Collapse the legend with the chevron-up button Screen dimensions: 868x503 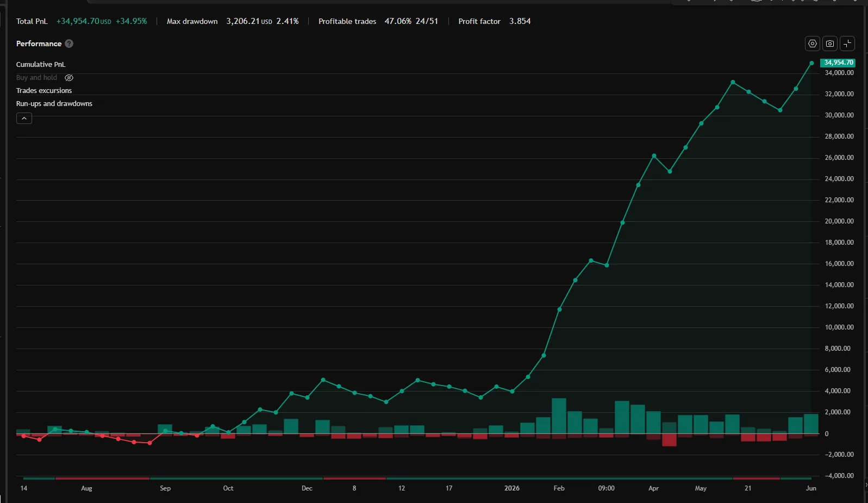(24, 118)
